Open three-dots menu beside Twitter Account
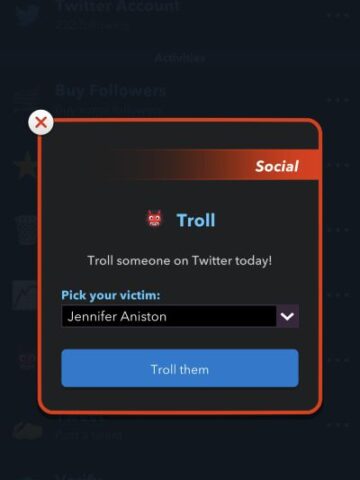This screenshot has width=360, height=480. tap(338, 15)
